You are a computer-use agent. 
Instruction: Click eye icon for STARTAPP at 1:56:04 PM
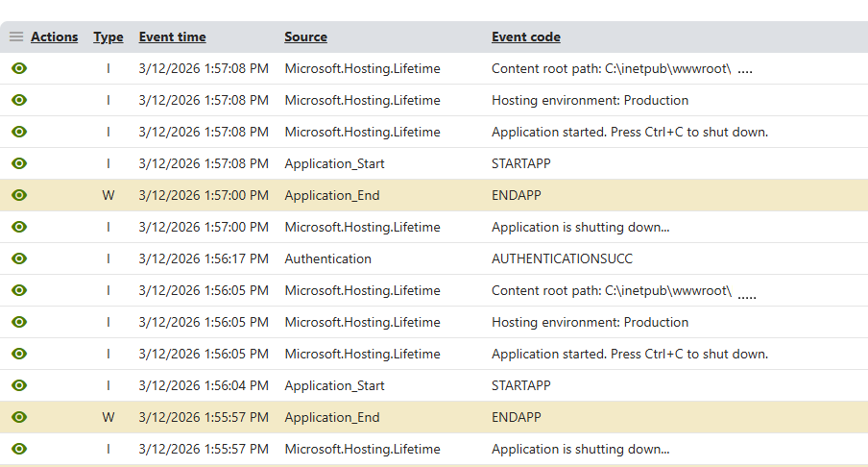tap(19, 385)
